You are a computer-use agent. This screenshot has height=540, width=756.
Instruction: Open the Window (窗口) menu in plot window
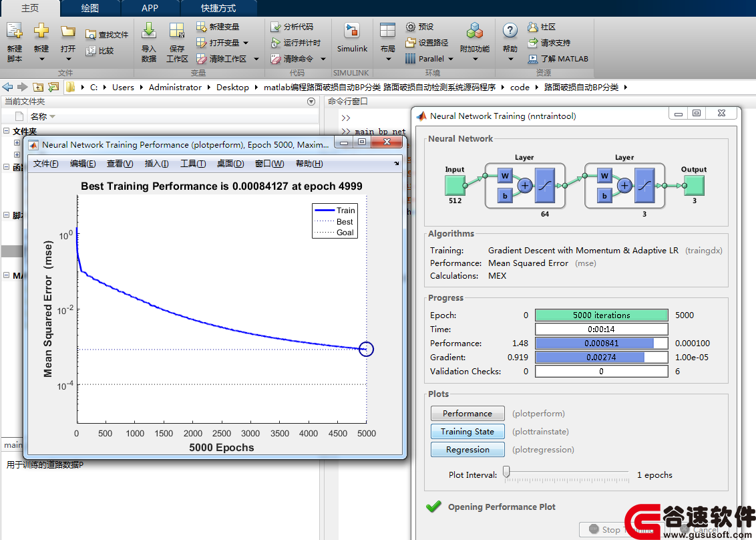click(270, 164)
